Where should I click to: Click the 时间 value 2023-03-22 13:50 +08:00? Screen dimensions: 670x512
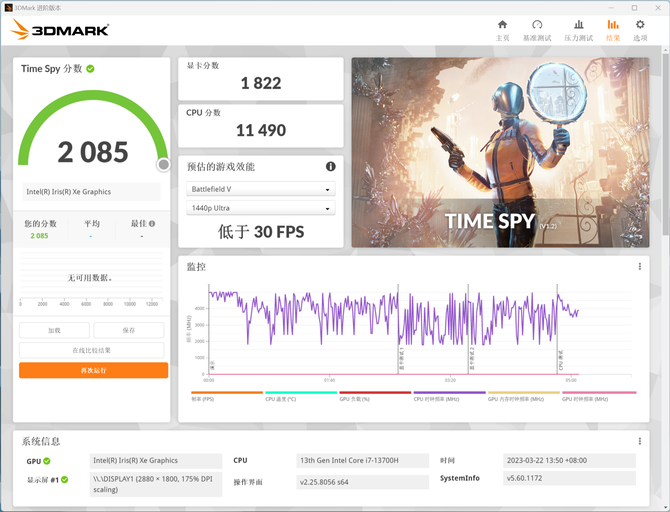(x=570, y=461)
